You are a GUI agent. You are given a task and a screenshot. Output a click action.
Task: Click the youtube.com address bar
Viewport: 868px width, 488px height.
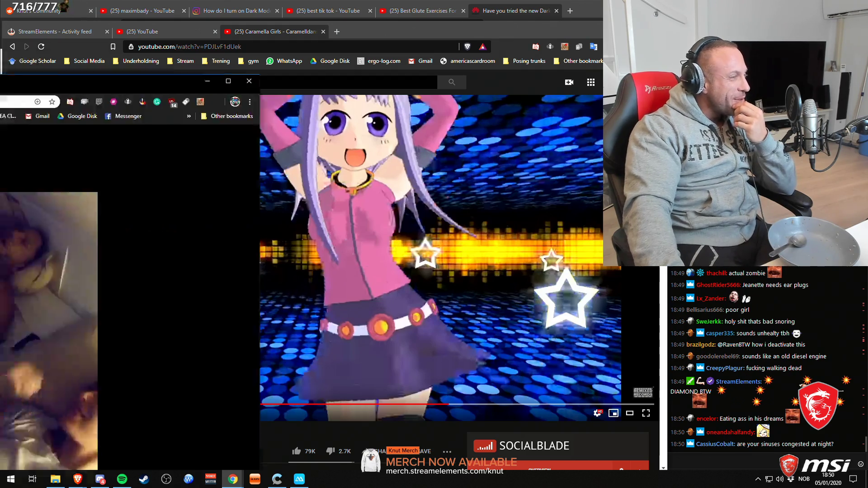coord(290,47)
